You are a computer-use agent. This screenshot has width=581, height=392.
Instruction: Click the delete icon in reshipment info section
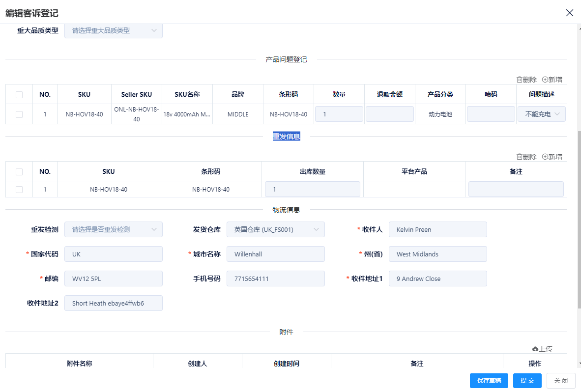tap(519, 157)
